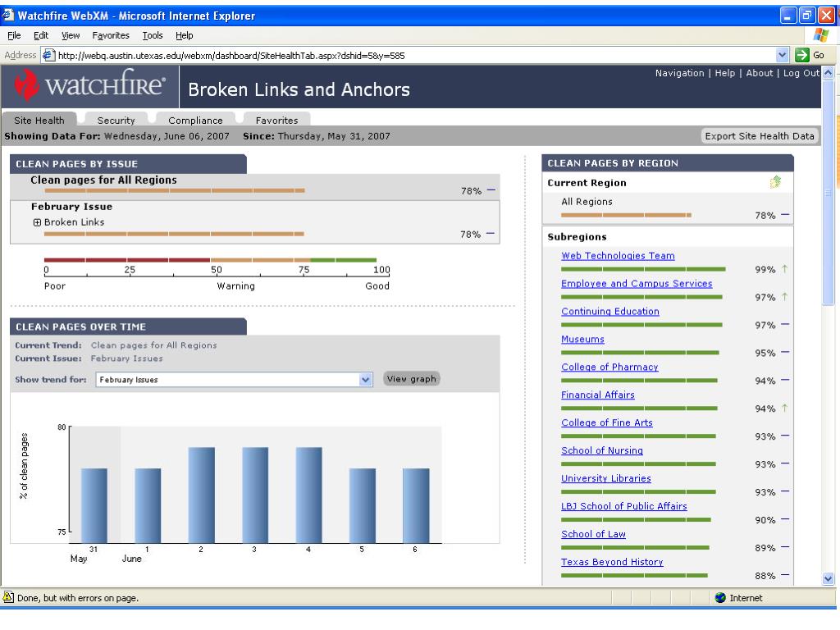
Task: Click the Log Out link
Action: tap(801, 73)
